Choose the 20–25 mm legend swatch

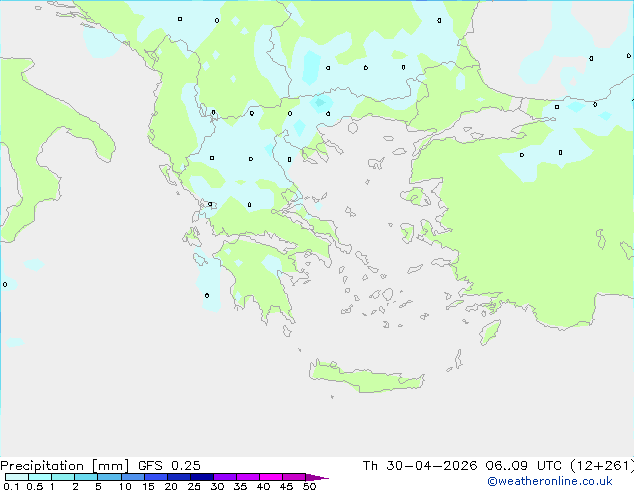[179, 477]
